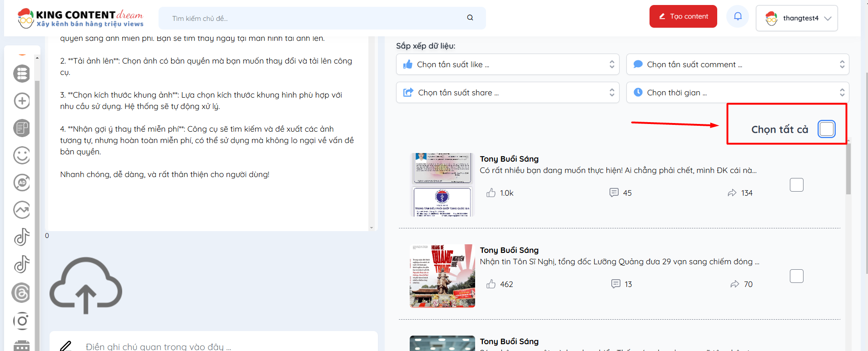The image size is (868, 351).
Task: Open the trending chart sidebar icon
Action: click(x=22, y=210)
